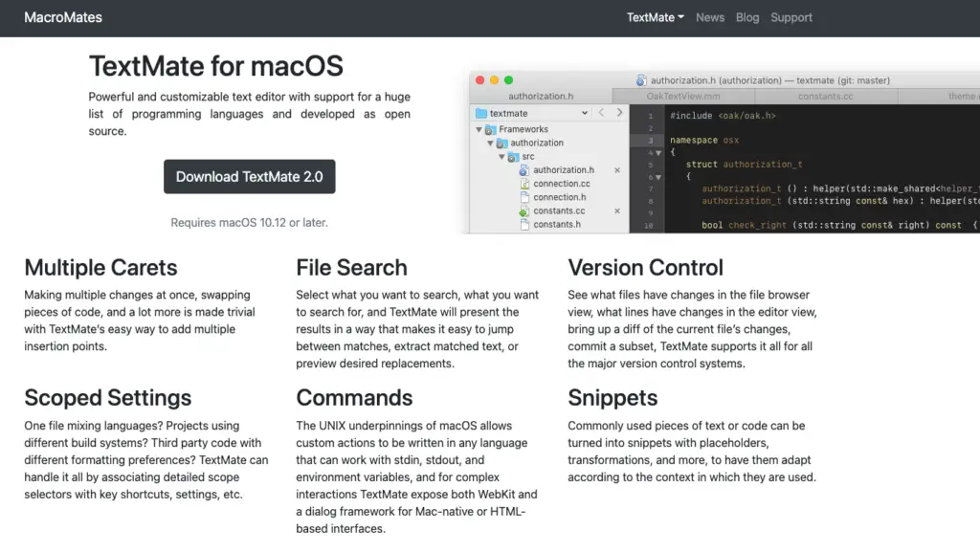Click the textmate folder icon

[481, 113]
